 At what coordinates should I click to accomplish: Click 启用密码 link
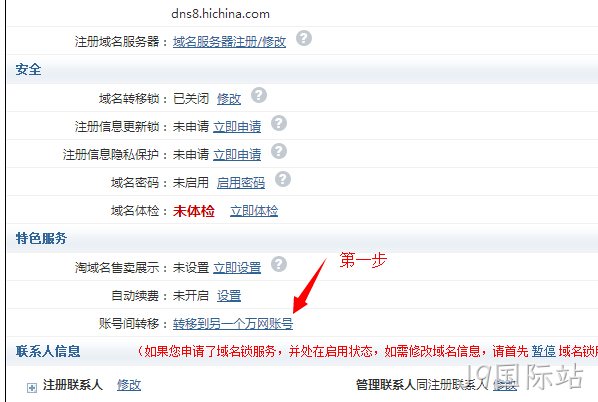pyautogui.click(x=241, y=183)
